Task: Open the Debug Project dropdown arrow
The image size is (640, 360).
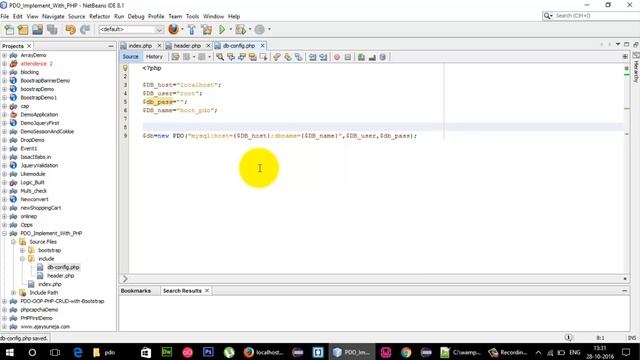Action: pyautogui.click(x=250, y=29)
